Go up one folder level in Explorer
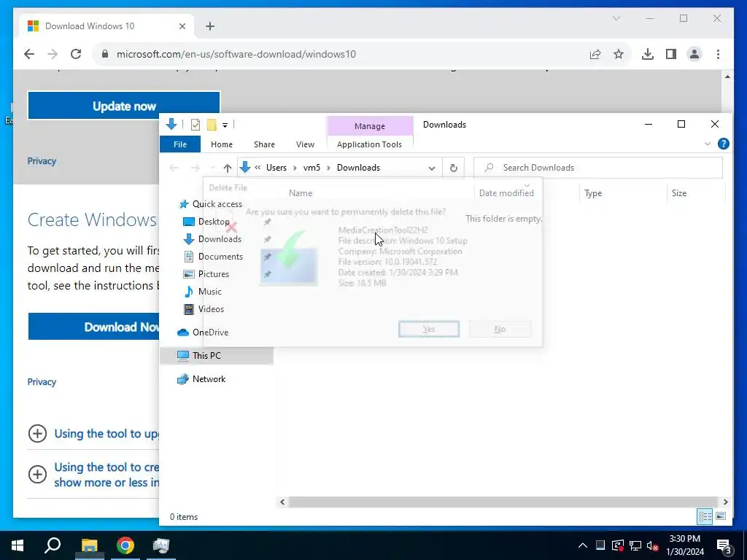Image resolution: width=747 pixels, height=560 pixels. tap(228, 168)
